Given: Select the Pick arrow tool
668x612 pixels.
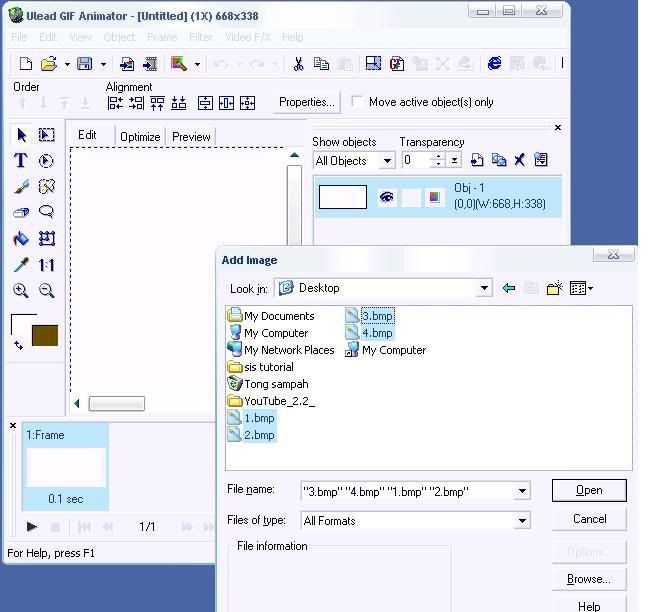Looking at the screenshot, I should [21, 135].
